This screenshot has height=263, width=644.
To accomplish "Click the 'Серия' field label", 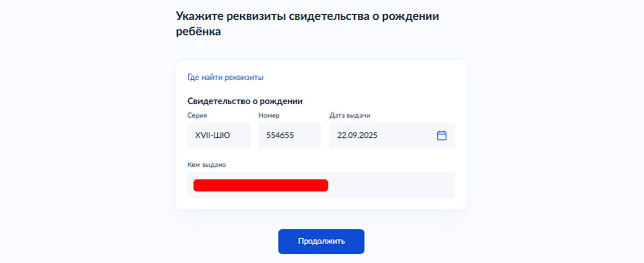I will [197, 116].
